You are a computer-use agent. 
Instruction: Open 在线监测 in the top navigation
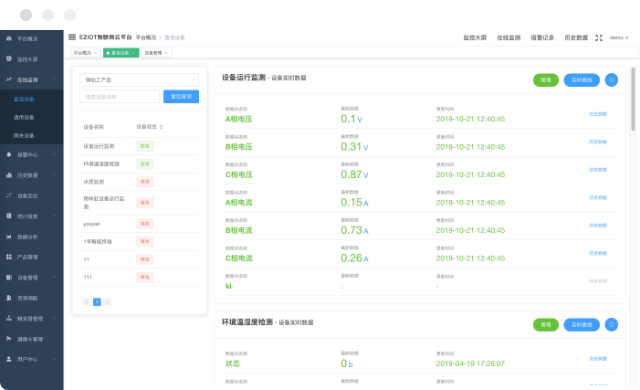click(509, 38)
